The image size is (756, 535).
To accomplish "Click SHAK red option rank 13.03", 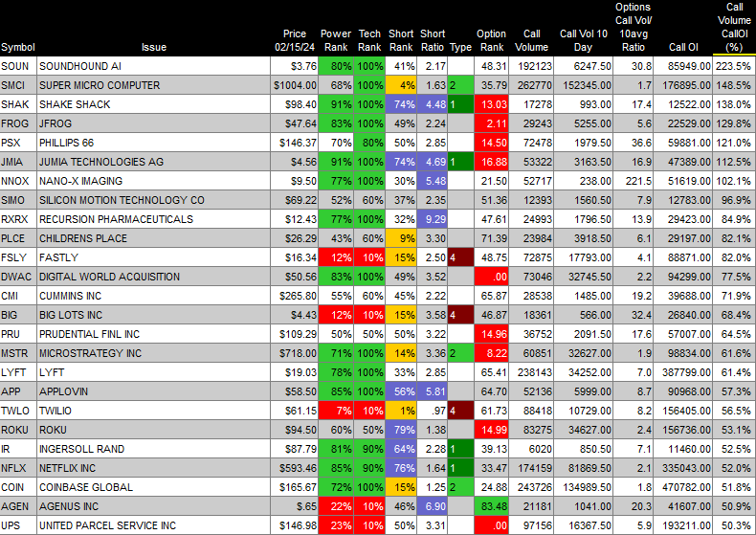I will [x=491, y=104].
